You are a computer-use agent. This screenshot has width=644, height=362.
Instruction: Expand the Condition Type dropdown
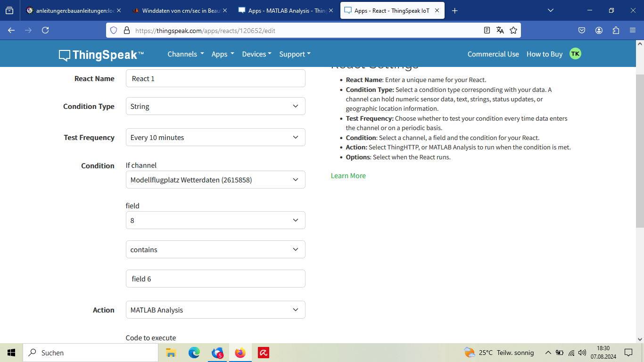point(215,107)
